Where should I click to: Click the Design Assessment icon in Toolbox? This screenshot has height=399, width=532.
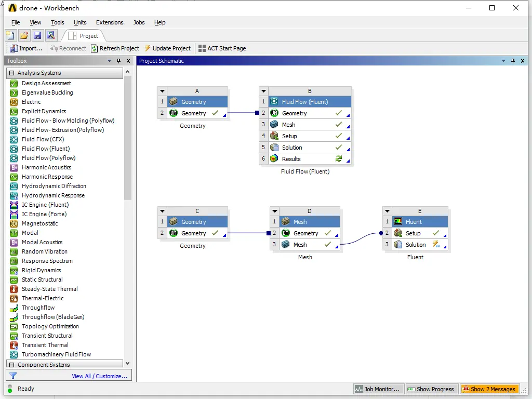[x=14, y=84]
